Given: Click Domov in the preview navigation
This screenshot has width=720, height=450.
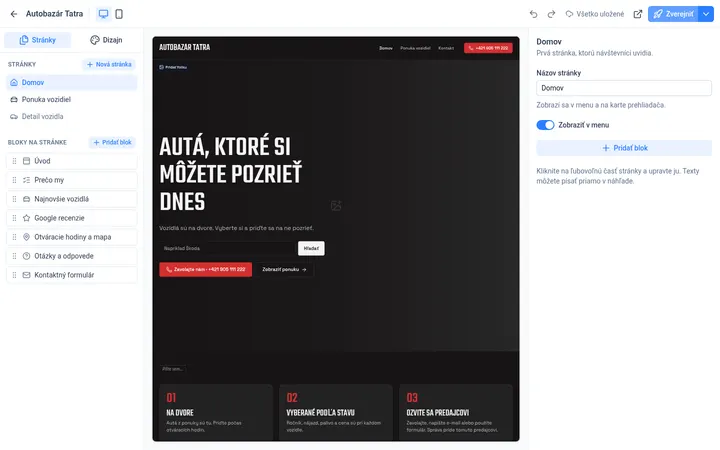Looking at the screenshot, I should (386, 48).
